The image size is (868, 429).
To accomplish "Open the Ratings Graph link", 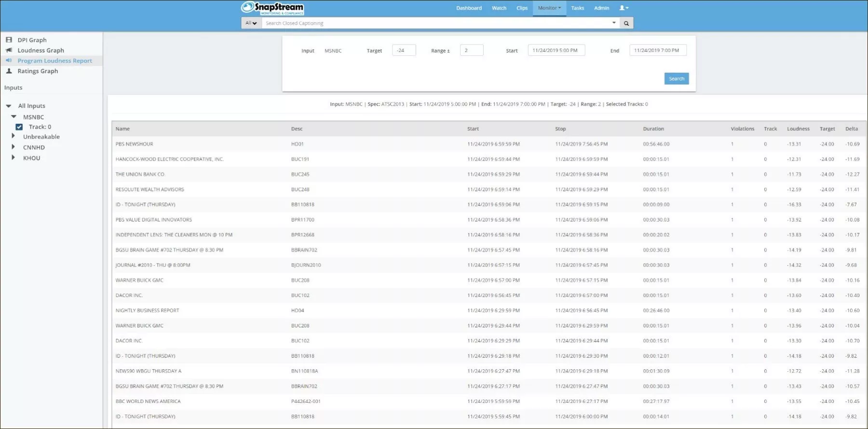I will (x=38, y=71).
